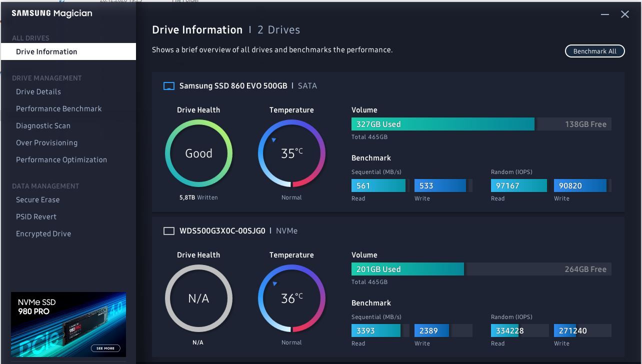This screenshot has height=364, width=642.
Task: Click the 5,8TB Written label
Action: coord(198,197)
